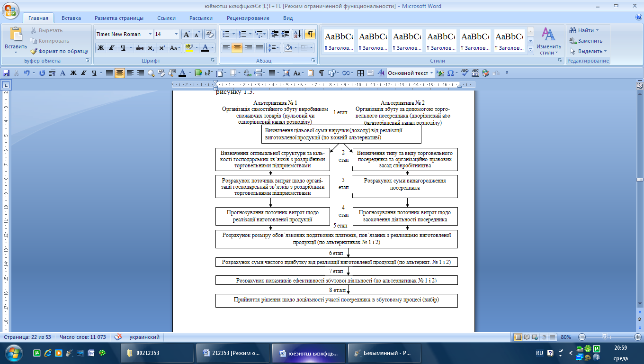The width and height of the screenshot is (644, 364).
Task: Click the Вставить paste clipboard icon
Action: click(16, 35)
